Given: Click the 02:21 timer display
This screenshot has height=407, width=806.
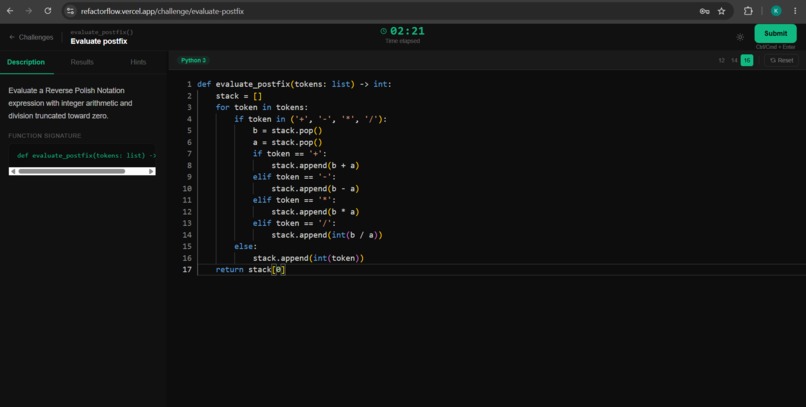Looking at the screenshot, I should [407, 31].
